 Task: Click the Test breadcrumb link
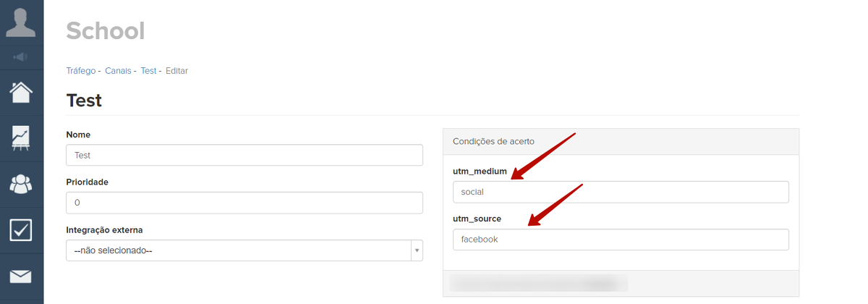pos(148,71)
